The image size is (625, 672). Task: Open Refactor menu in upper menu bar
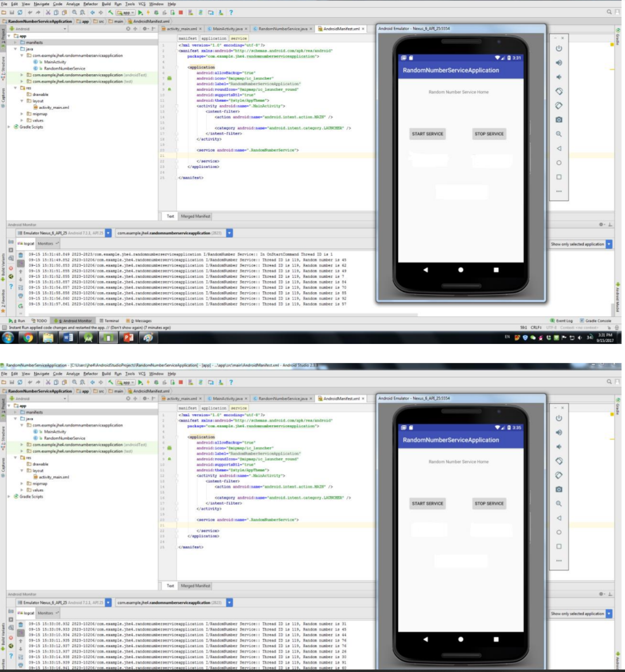click(x=91, y=4)
